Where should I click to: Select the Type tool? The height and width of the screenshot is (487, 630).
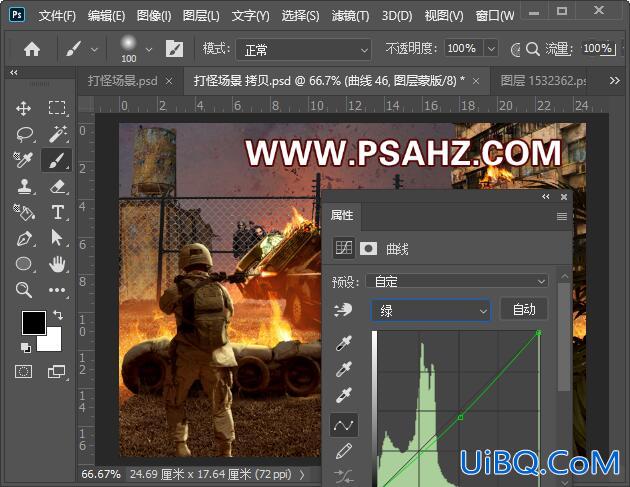click(x=57, y=212)
